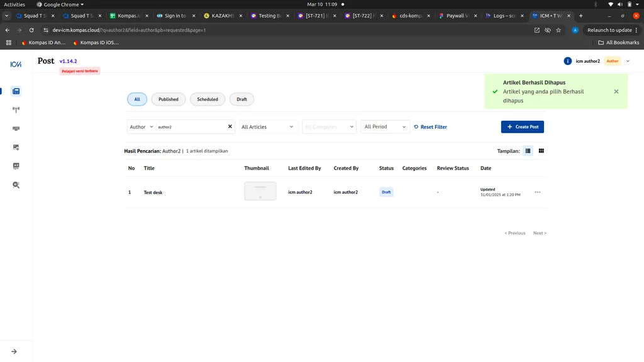Expand sidebar with bottom arrow
Image resolution: width=644 pixels, height=362 pixels.
(14, 352)
